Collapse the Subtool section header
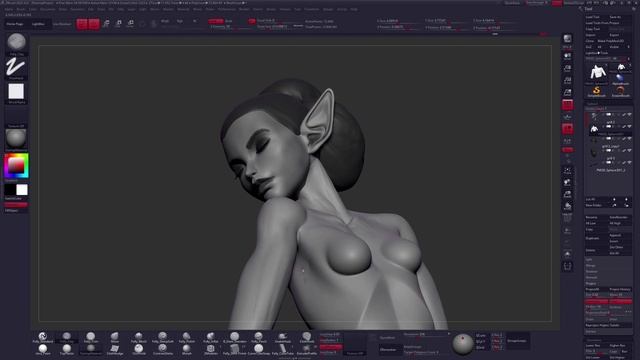 click(592, 104)
